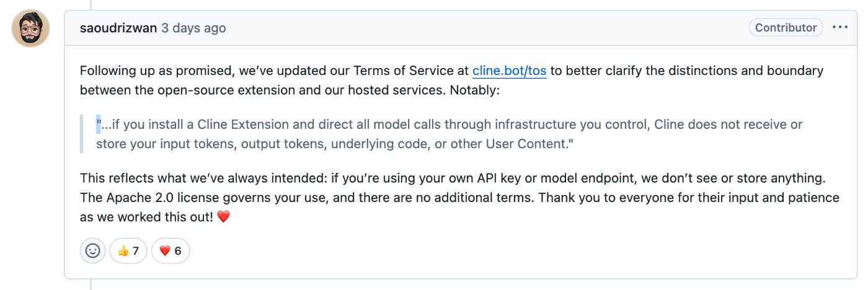The height and width of the screenshot is (290, 868).
Task: Click the '3 days ago' timestamp permalink
Action: tap(193, 28)
